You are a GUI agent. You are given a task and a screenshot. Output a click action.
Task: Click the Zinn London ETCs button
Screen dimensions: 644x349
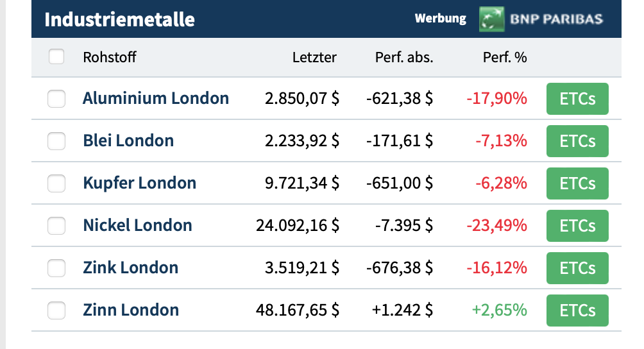point(577,311)
